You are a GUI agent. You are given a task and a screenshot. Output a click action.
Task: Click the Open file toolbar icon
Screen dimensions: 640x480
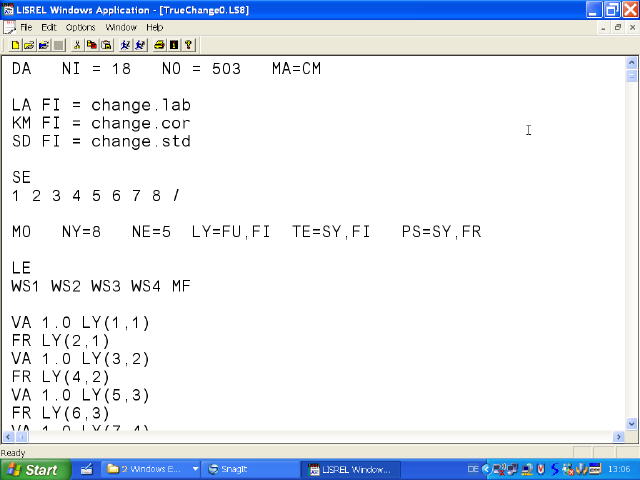(28, 45)
